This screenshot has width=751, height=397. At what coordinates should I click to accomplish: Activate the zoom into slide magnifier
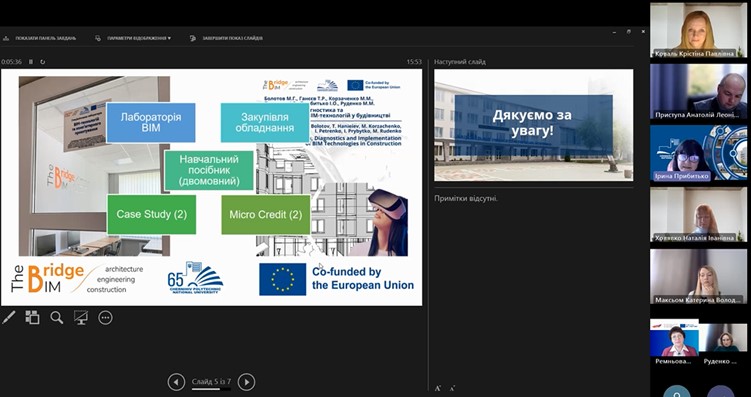coord(57,317)
